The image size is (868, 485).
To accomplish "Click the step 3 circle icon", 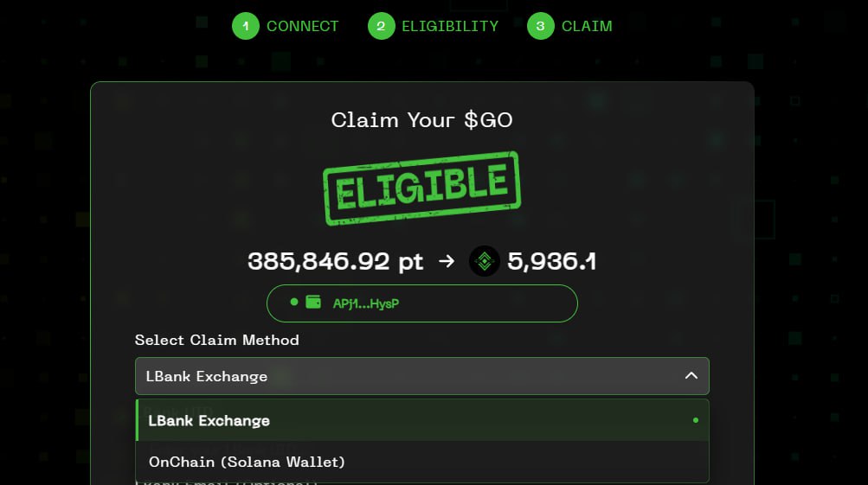I will pyautogui.click(x=540, y=26).
